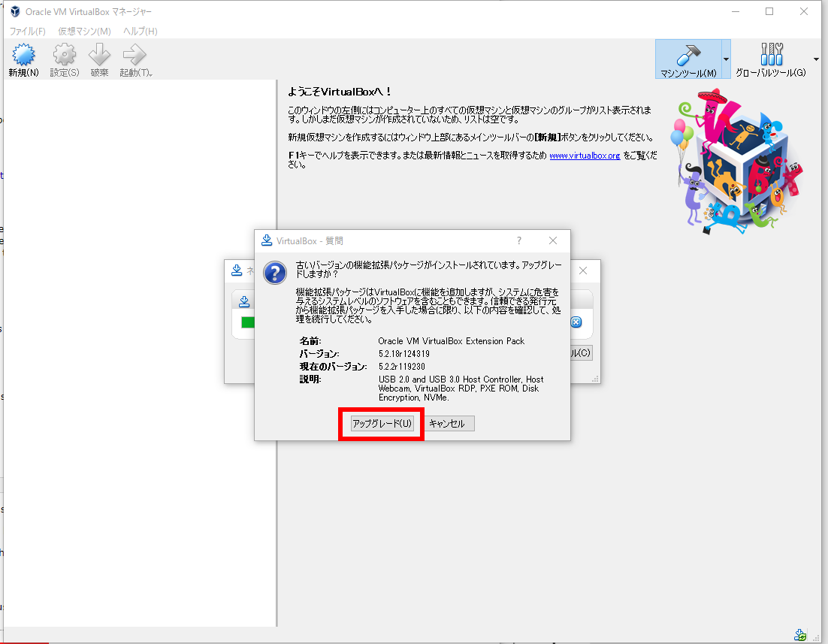The width and height of the screenshot is (828, 644).
Task: Select the グローバルツール(G) tools icon
Action: click(x=772, y=54)
